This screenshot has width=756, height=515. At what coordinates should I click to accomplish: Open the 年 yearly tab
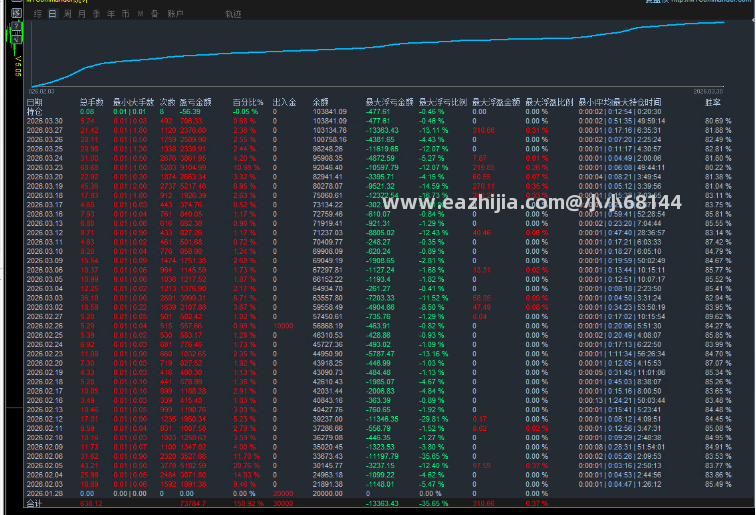click(x=111, y=14)
